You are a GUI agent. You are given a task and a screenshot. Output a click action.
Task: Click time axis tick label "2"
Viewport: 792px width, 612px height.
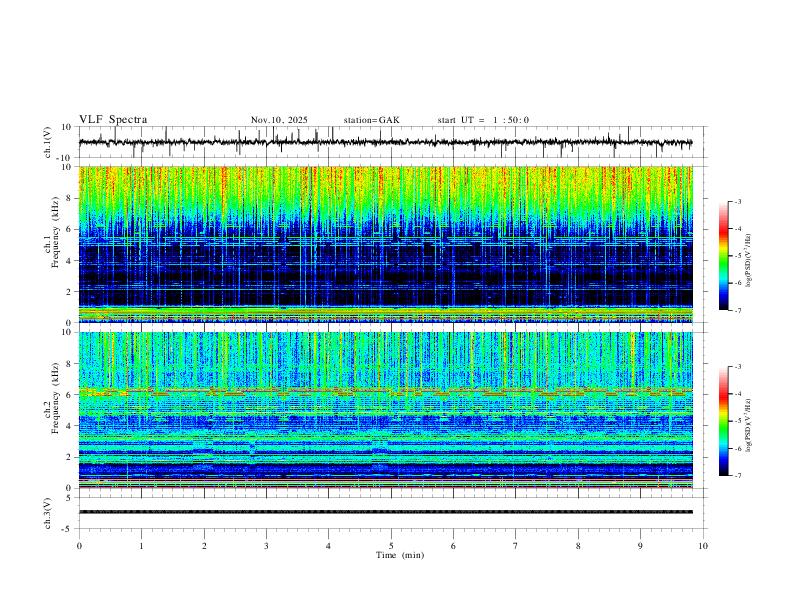204,546
